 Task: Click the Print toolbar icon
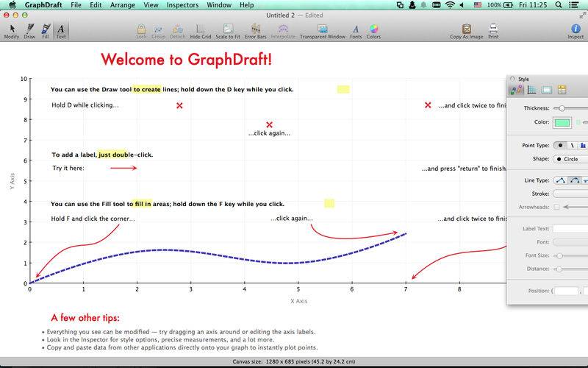(x=493, y=32)
